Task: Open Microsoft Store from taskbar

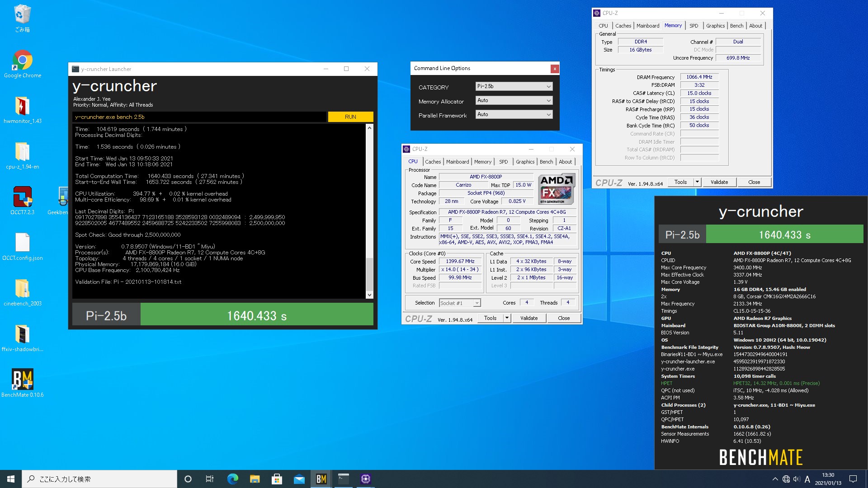Action: coord(277,479)
